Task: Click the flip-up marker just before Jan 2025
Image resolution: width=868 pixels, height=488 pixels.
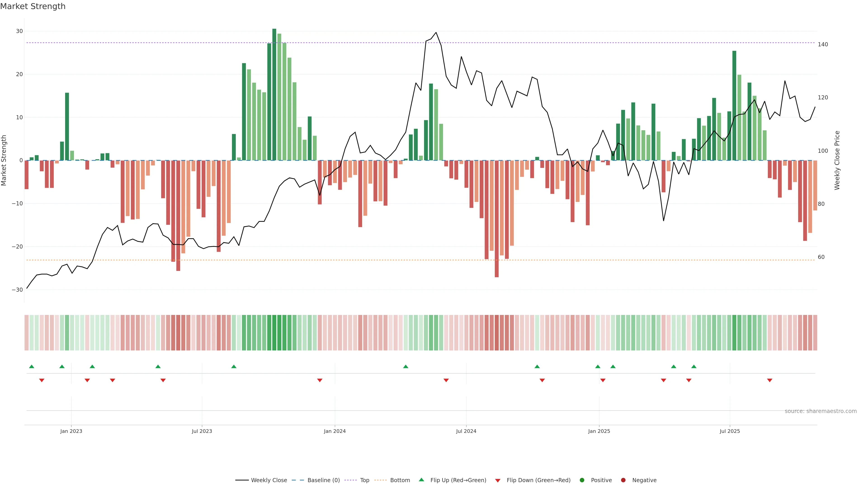Action: [x=598, y=366]
